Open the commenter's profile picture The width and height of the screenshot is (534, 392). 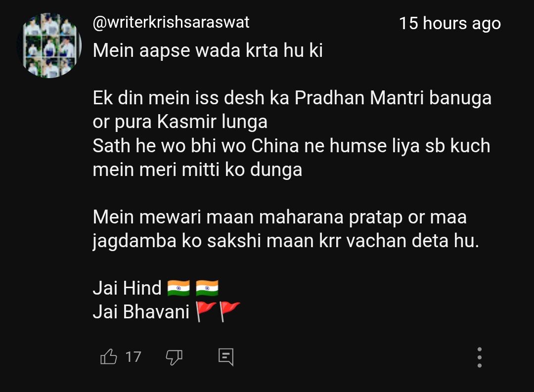[50, 45]
